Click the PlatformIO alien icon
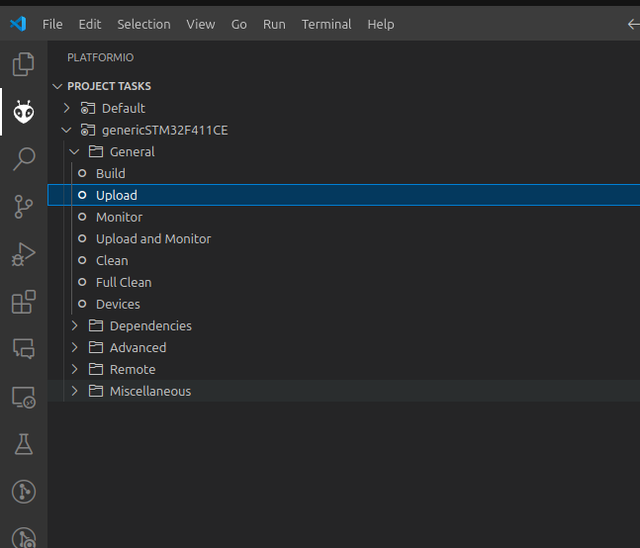 pos(24,111)
